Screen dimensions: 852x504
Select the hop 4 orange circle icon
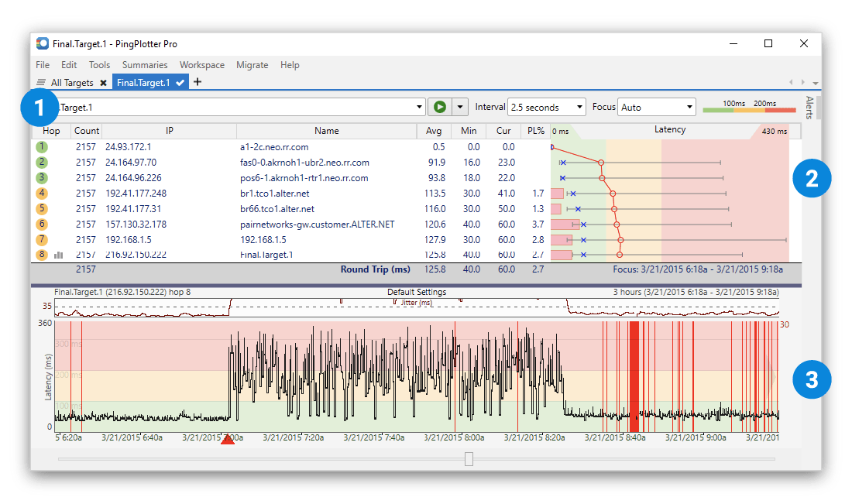tap(42, 193)
